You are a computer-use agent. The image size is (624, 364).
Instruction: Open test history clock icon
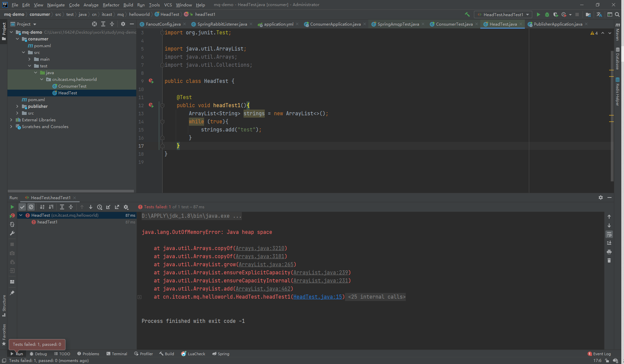pyautogui.click(x=100, y=207)
